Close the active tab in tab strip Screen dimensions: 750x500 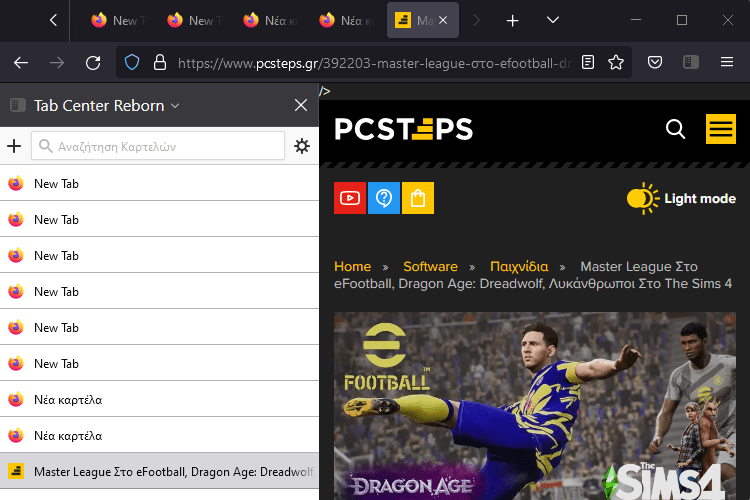tap(443, 20)
